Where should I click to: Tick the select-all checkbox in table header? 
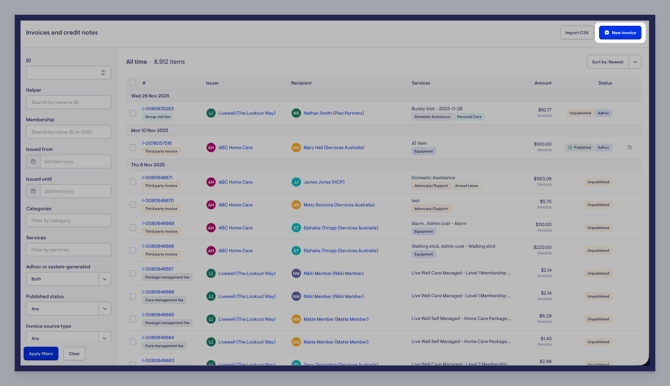(133, 83)
